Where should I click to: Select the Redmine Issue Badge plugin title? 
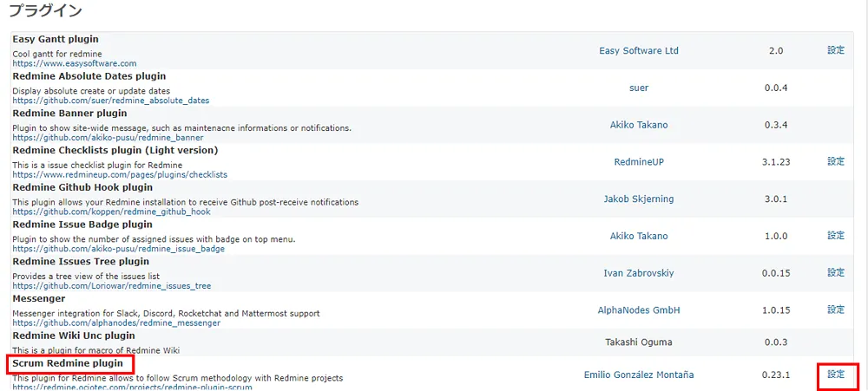coord(82,225)
